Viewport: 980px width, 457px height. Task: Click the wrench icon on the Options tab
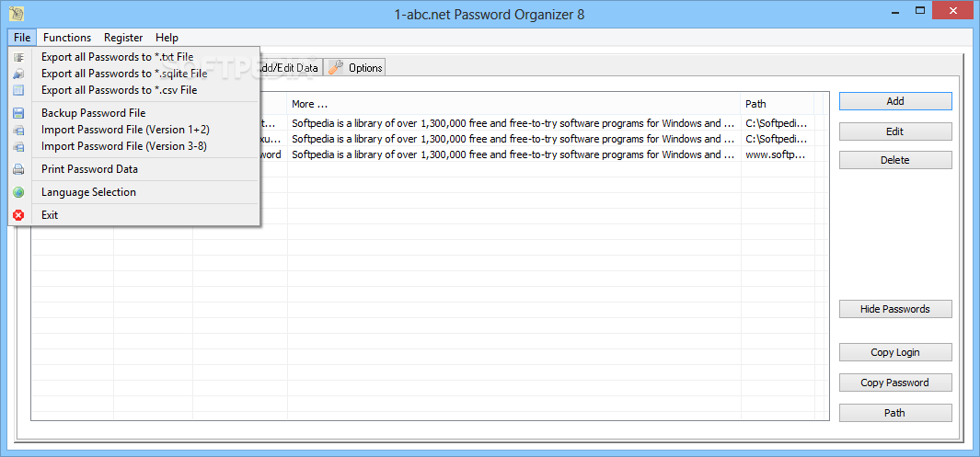(x=336, y=67)
